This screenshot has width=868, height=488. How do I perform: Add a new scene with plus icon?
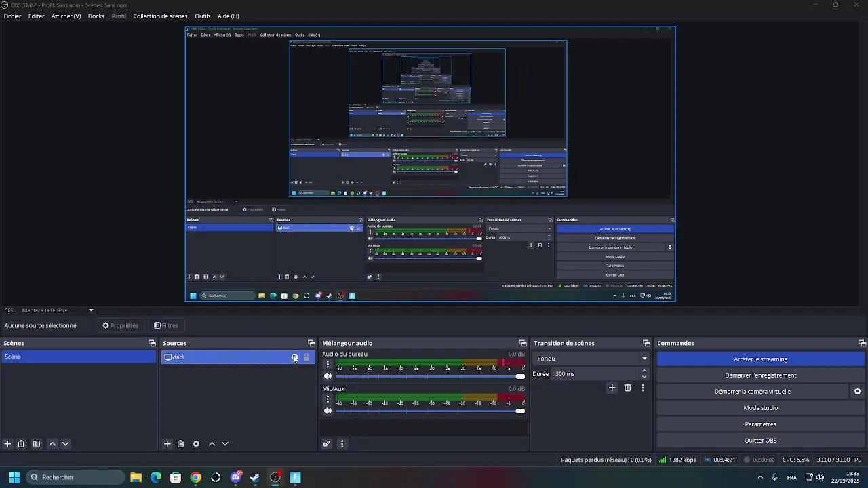[7, 444]
